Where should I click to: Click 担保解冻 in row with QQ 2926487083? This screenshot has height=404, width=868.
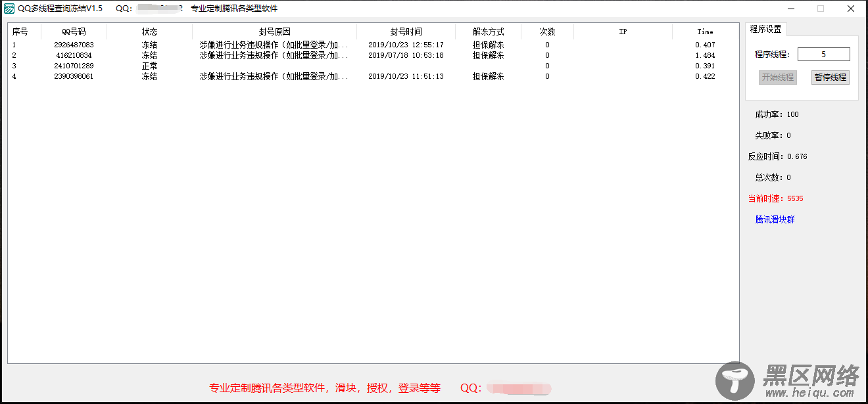pyautogui.click(x=488, y=45)
